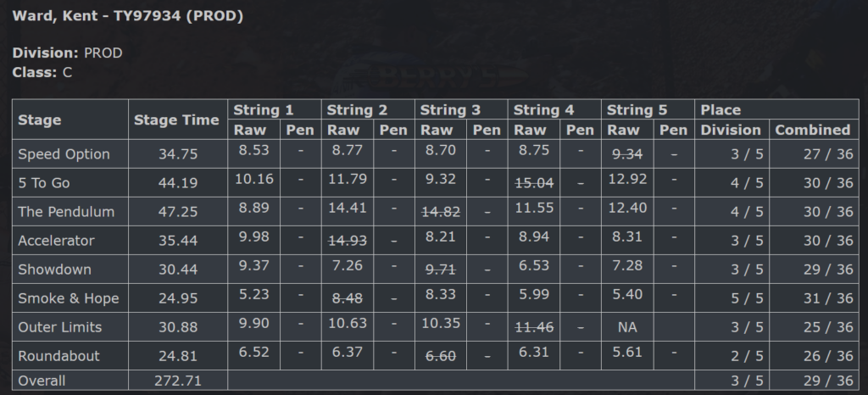Click the Combined place subheader
This screenshot has width=868, height=395.
(813, 130)
